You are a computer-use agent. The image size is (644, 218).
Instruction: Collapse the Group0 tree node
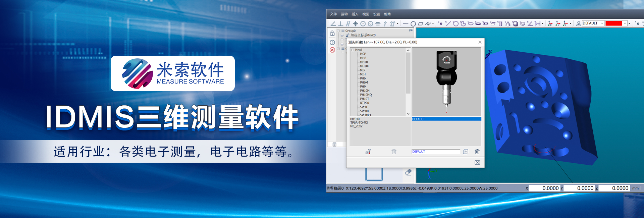(x=338, y=31)
